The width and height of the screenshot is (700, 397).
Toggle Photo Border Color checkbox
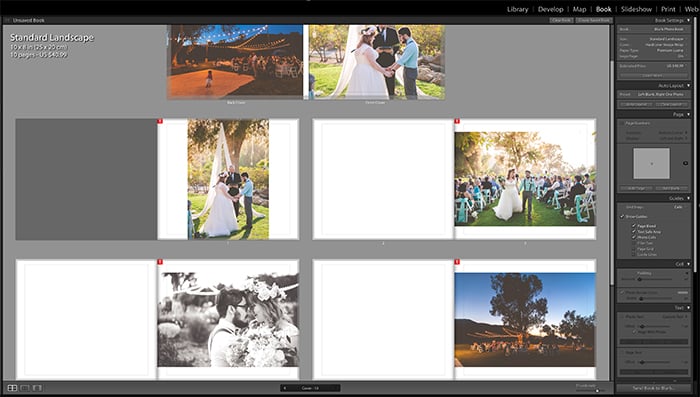pos(622,293)
